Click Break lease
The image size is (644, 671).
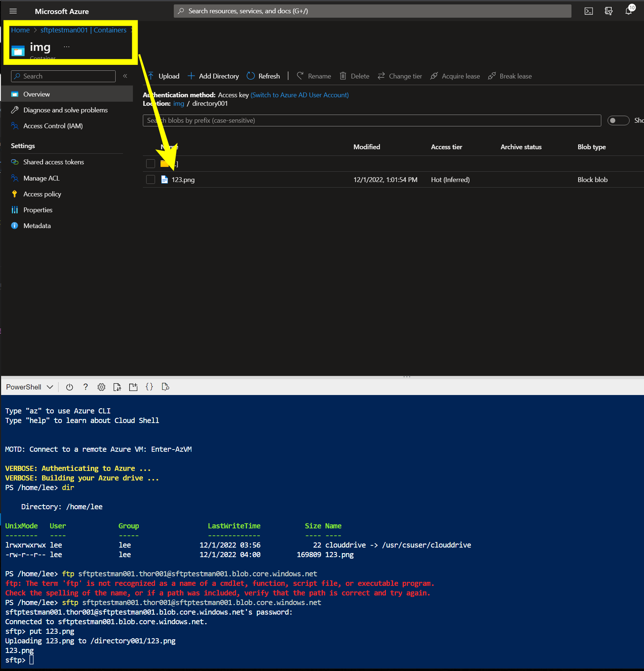[510, 76]
